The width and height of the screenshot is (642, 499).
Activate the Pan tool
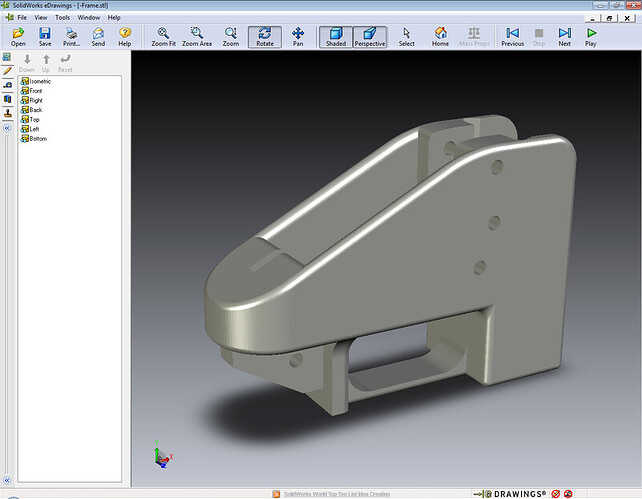pyautogui.click(x=298, y=37)
